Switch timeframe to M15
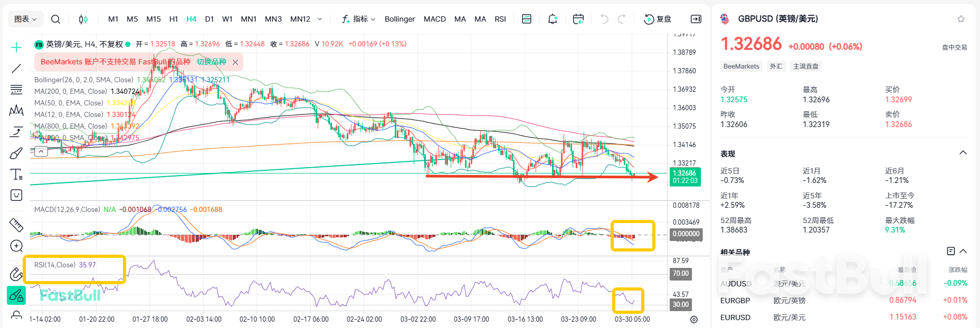 click(154, 19)
